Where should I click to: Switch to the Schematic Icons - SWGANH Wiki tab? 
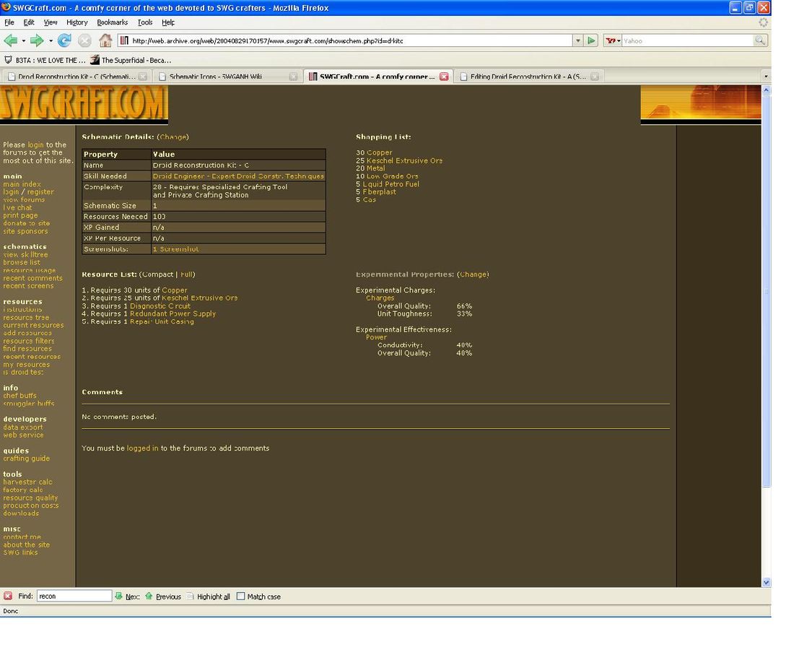pyautogui.click(x=215, y=76)
